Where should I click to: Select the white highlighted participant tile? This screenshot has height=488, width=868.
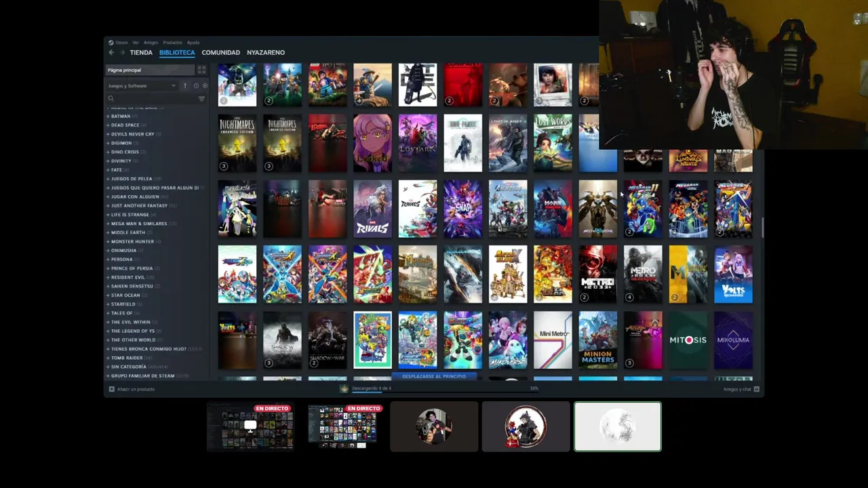click(x=618, y=426)
